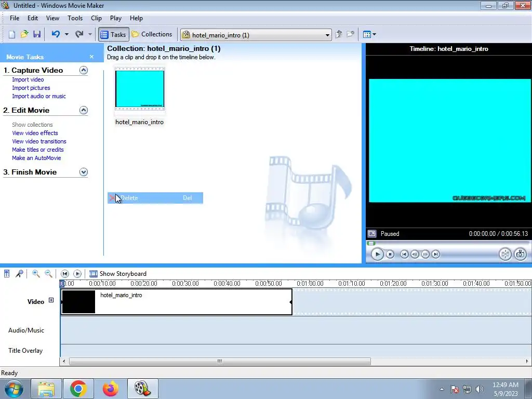Click the Take Picture camera icon

[520, 254]
